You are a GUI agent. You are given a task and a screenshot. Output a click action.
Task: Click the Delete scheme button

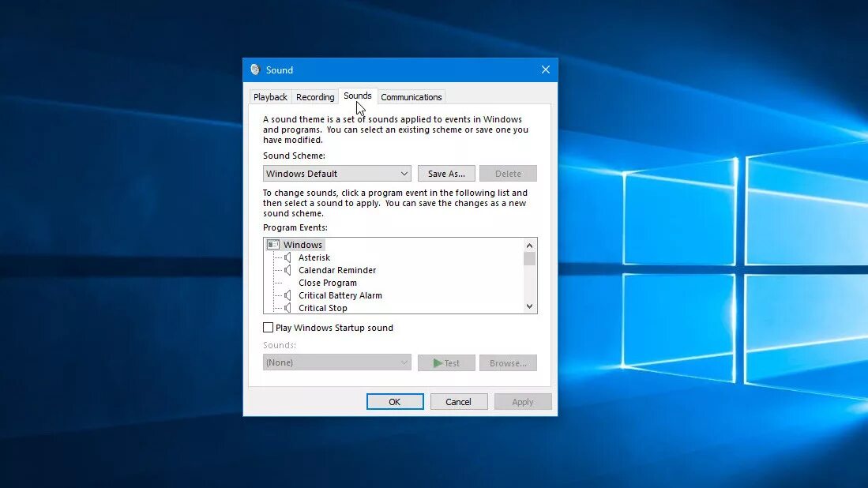tap(508, 174)
